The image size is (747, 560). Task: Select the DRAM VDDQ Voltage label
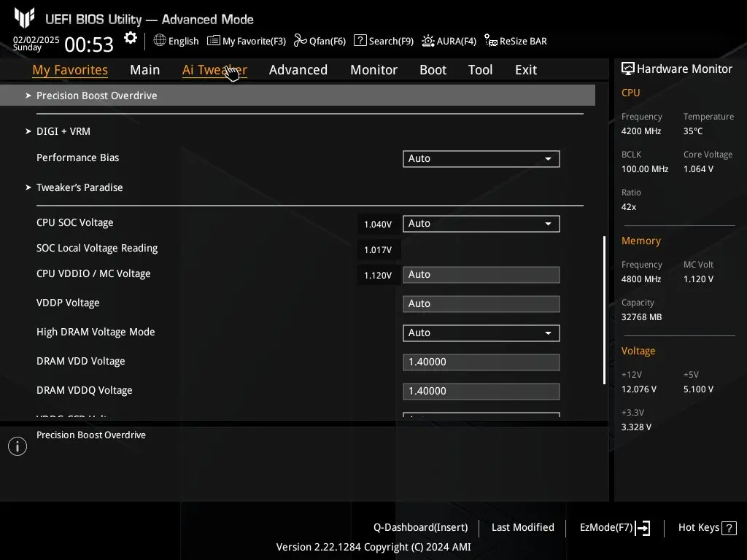[85, 390]
